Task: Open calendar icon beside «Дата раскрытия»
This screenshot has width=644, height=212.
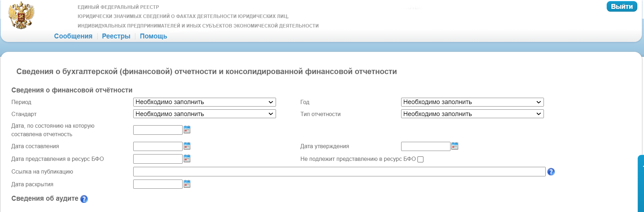Action: click(187, 184)
